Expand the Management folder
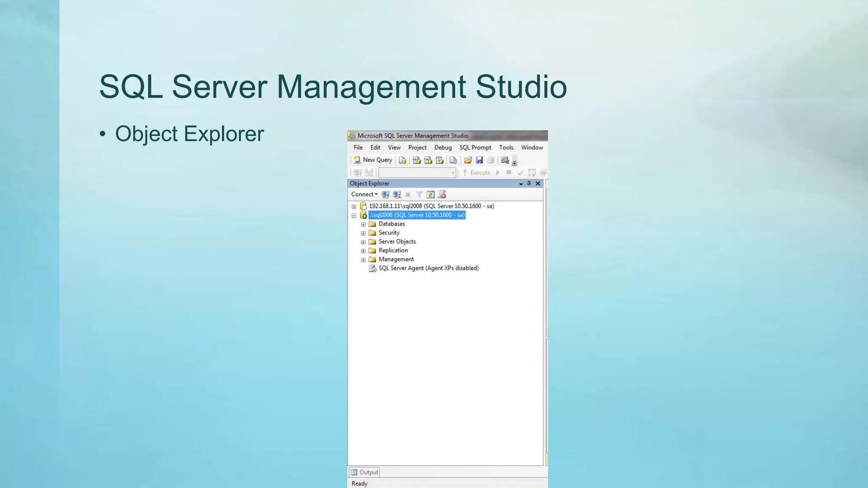The width and height of the screenshot is (868, 488). (363, 260)
